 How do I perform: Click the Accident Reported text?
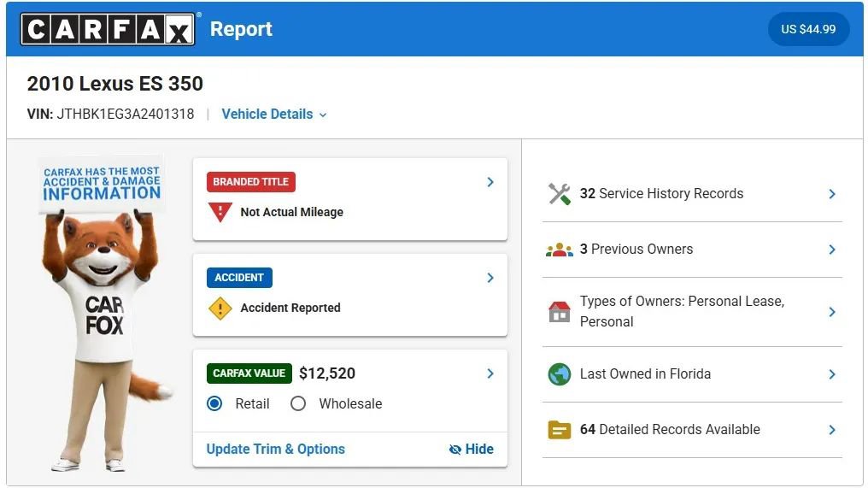(290, 308)
